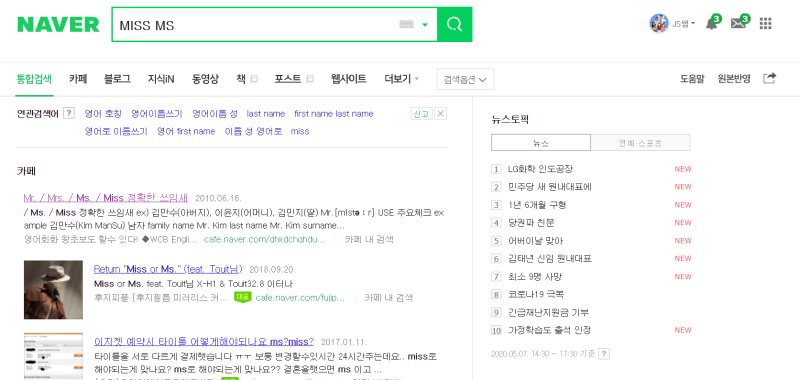The image size is (800, 380).
Task: Open result Mr. / Mrs. / Ms. / Miss 정확한 쓰임새
Action: tap(106, 198)
